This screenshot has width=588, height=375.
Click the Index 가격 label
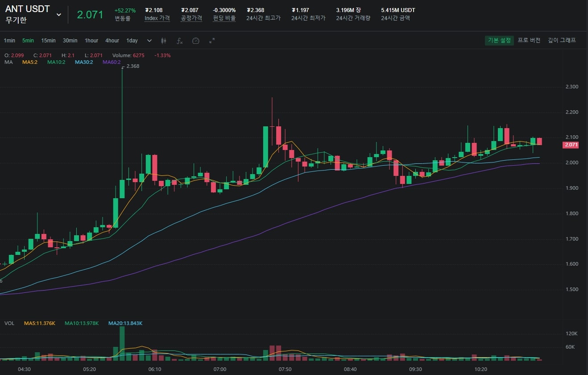click(x=157, y=18)
